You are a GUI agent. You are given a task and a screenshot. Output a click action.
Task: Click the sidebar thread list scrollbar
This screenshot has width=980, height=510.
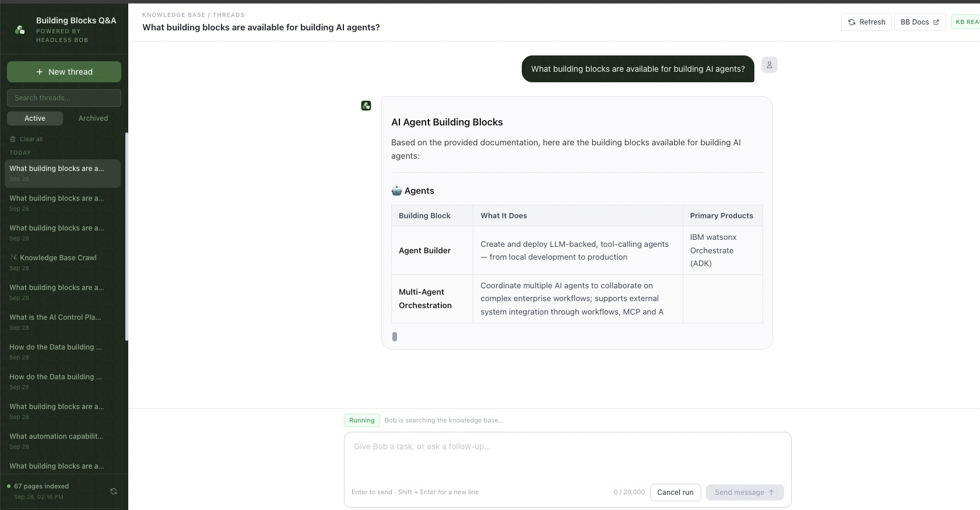coord(127,236)
